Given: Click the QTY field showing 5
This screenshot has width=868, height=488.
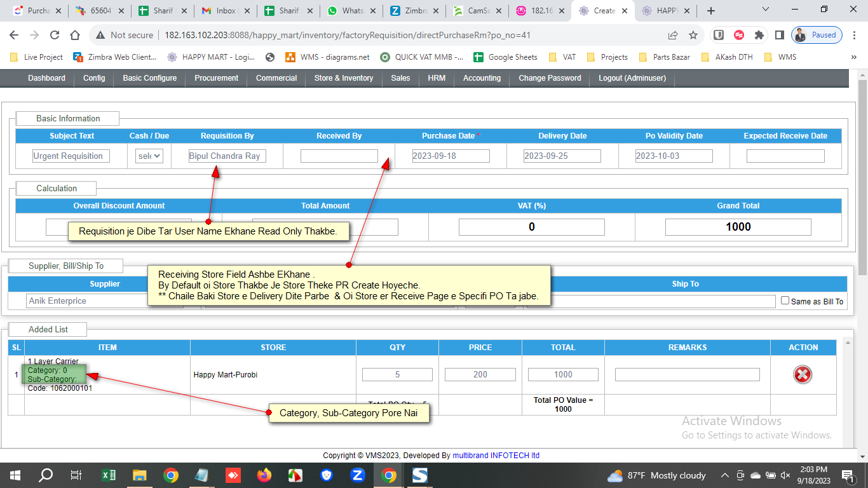Looking at the screenshot, I should (397, 375).
